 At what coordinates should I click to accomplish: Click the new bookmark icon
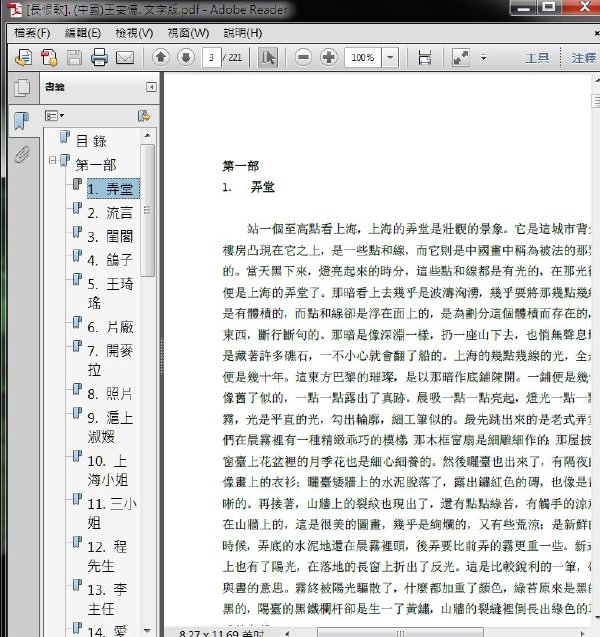coord(144,116)
